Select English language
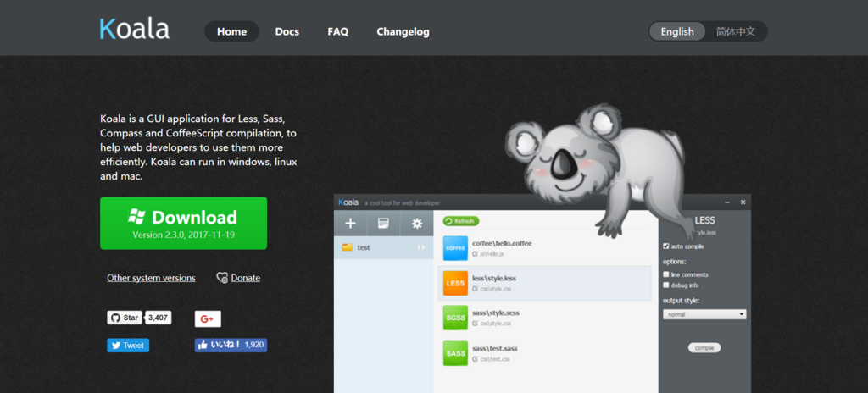 [x=677, y=31]
